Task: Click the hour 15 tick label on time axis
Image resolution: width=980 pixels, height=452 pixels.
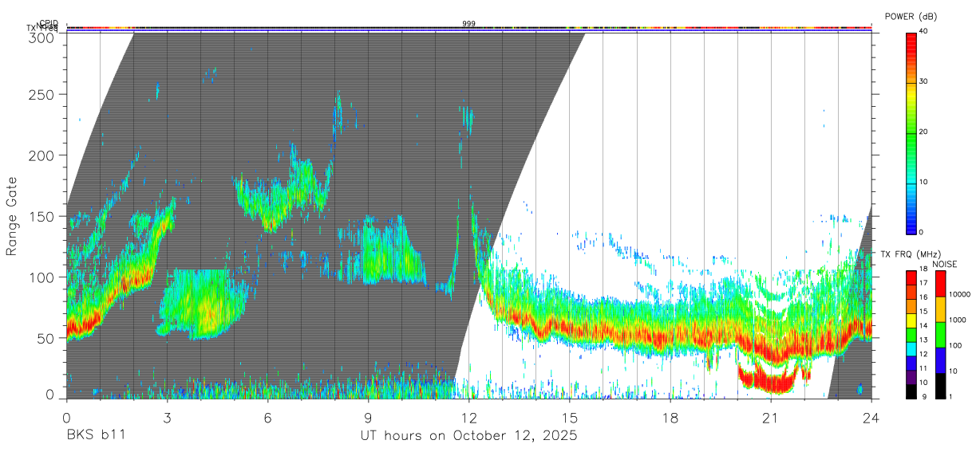Action: [570, 418]
